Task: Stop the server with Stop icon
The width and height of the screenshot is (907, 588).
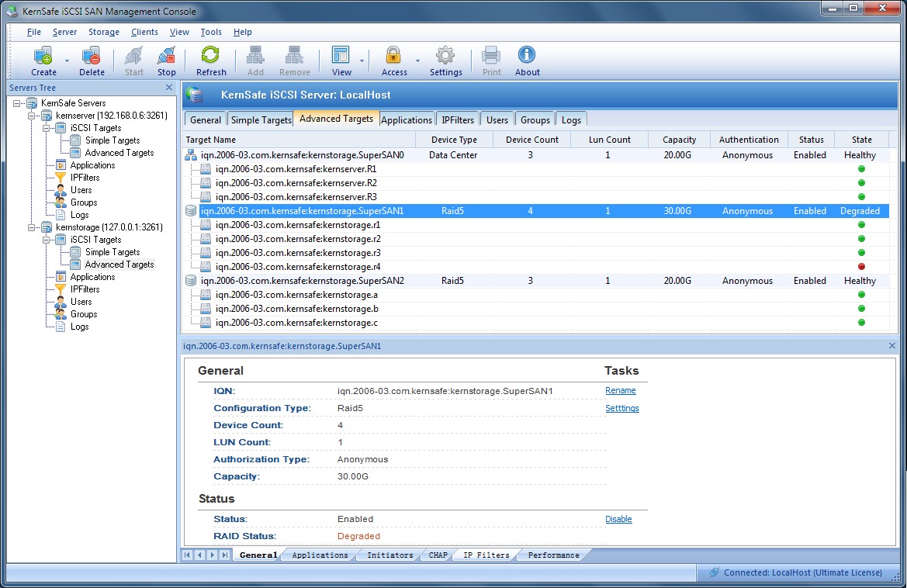Action: click(166, 57)
